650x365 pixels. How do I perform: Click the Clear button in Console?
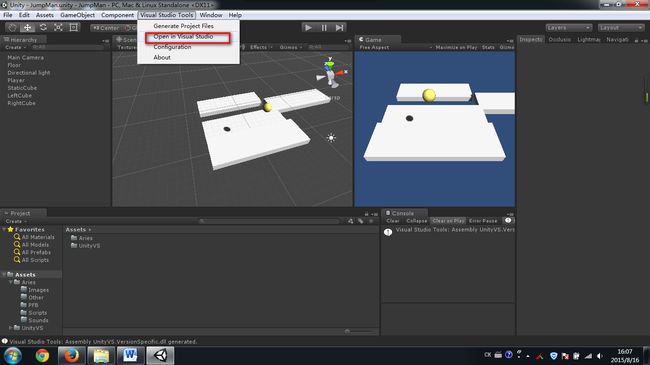point(393,221)
